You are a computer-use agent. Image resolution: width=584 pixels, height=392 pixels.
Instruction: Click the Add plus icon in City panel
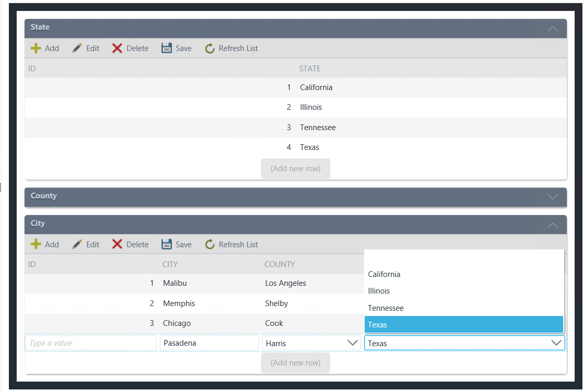(x=36, y=244)
